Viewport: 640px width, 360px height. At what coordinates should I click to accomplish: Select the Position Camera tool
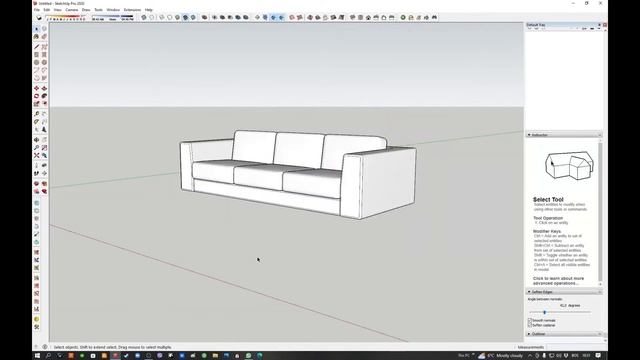point(36,165)
